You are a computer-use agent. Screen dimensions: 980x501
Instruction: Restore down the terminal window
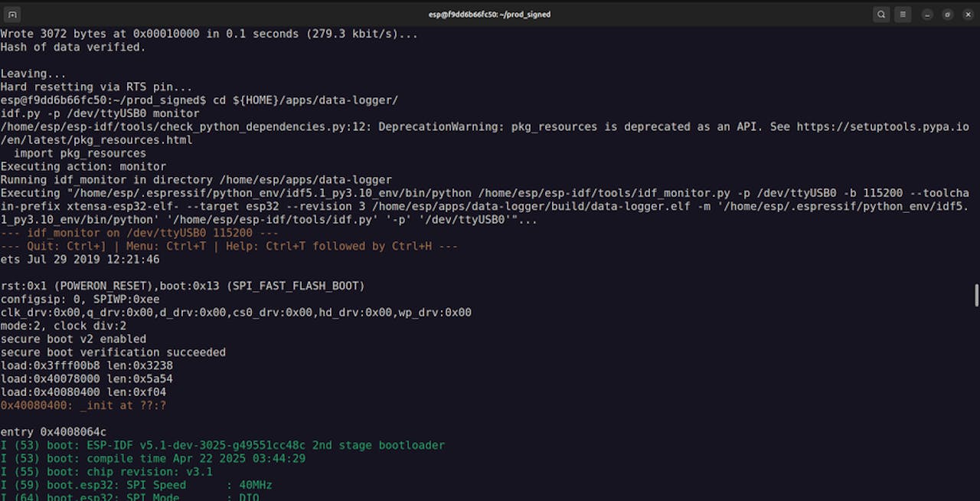click(947, 14)
